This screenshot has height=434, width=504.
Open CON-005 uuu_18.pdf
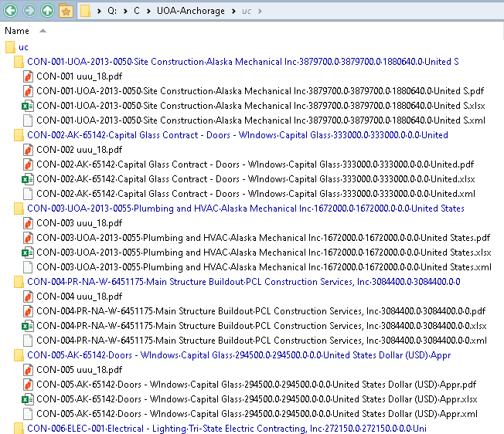coord(79,370)
